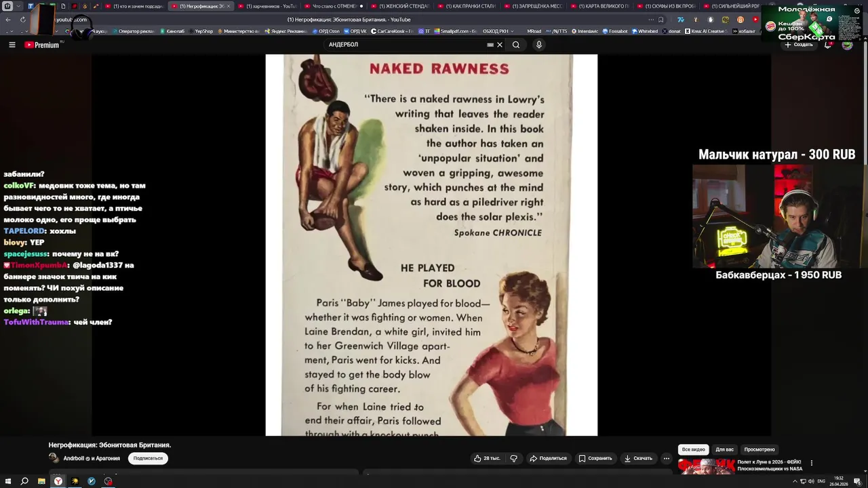Click the video player image area

point(431,245)
